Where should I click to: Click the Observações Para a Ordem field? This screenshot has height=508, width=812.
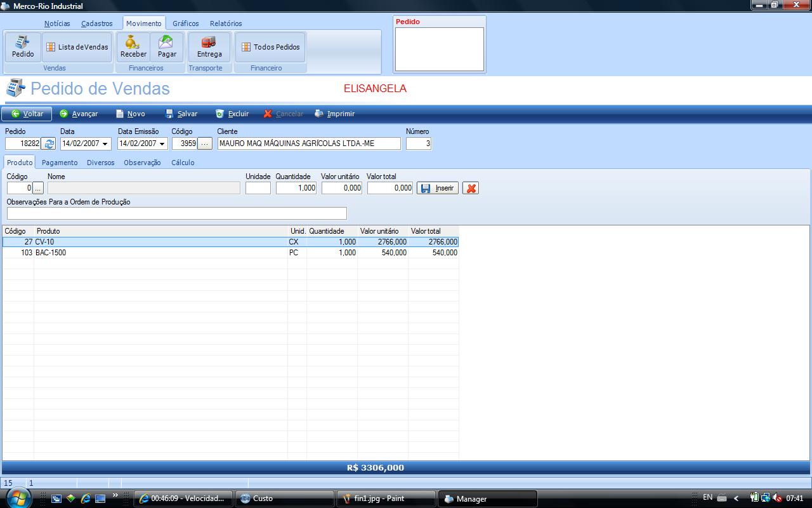tap(176, 213)
